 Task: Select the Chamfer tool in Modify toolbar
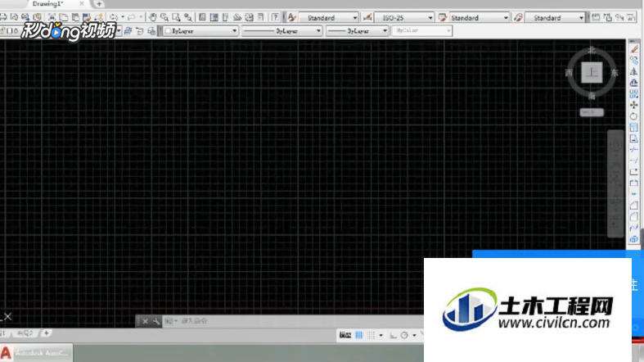tap(634, 206)
